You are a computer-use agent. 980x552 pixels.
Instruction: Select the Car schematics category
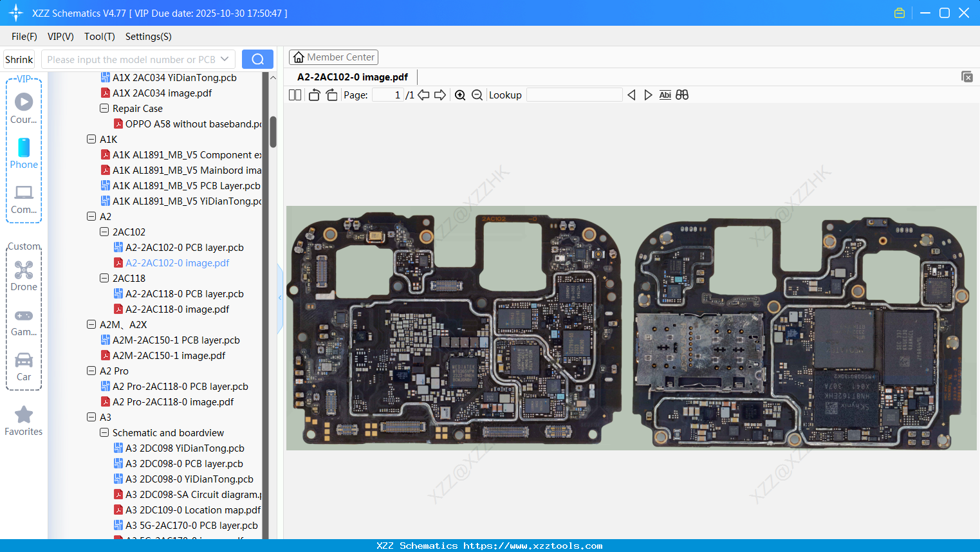tap(24, 365)
